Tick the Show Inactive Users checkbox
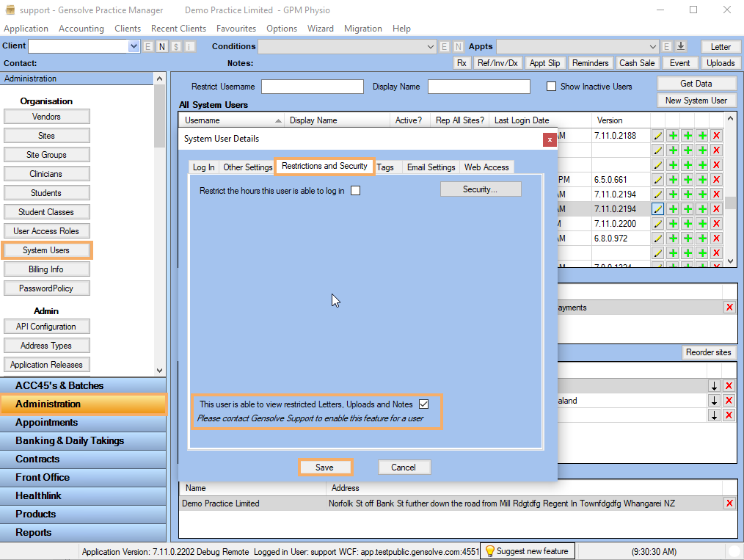 coord(551,87)
